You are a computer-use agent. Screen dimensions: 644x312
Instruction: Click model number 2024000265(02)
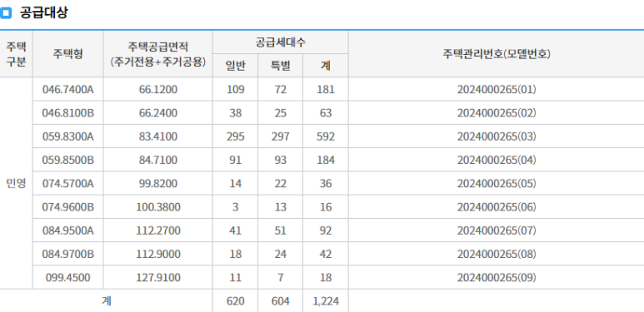(x=497, y=113)
